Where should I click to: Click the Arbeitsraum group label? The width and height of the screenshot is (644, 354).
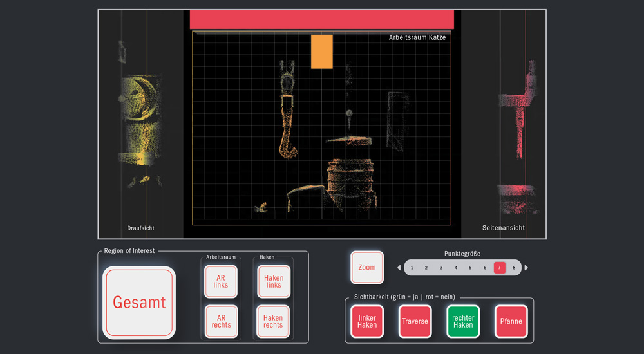coord(221,257)
